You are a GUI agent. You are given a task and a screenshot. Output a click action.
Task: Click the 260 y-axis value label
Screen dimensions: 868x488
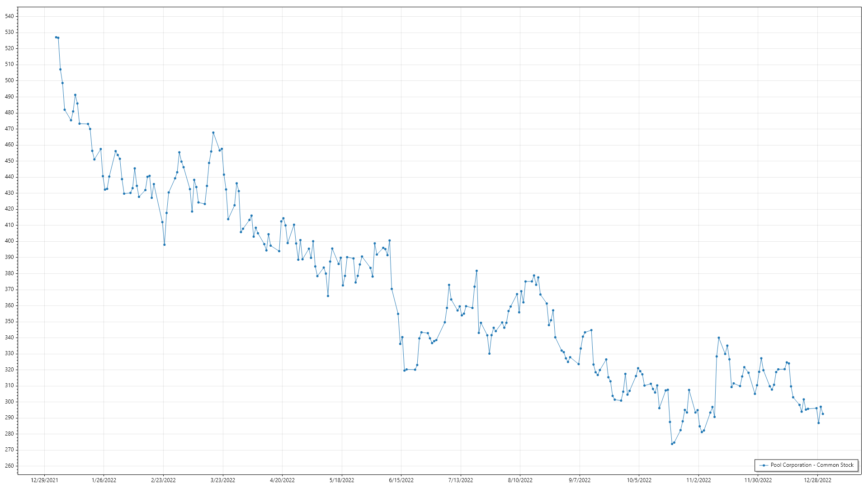[9, 466]
